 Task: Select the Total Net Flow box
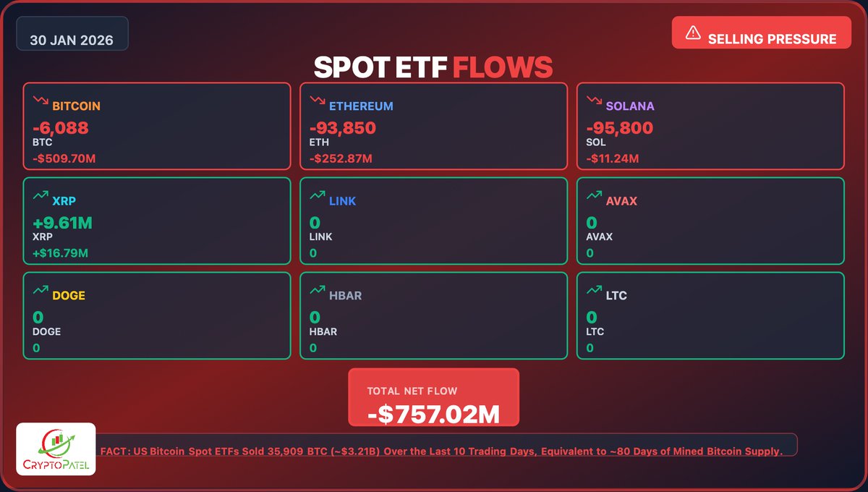[433, 397]
